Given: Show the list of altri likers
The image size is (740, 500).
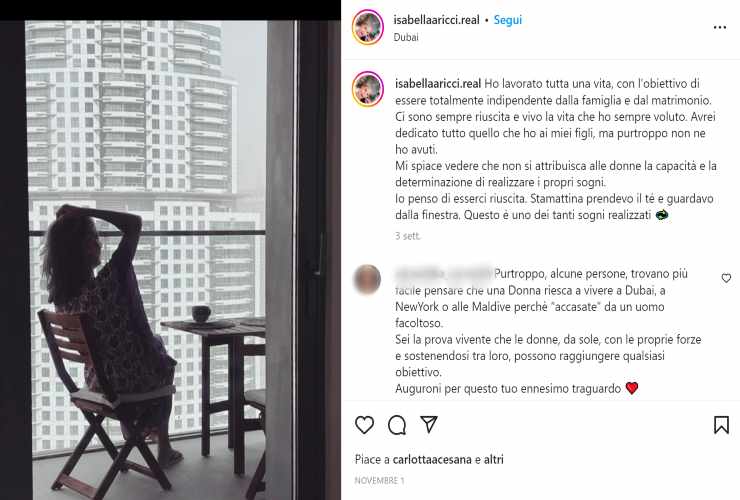Looking at the screenshot, I should coord(494,459).
